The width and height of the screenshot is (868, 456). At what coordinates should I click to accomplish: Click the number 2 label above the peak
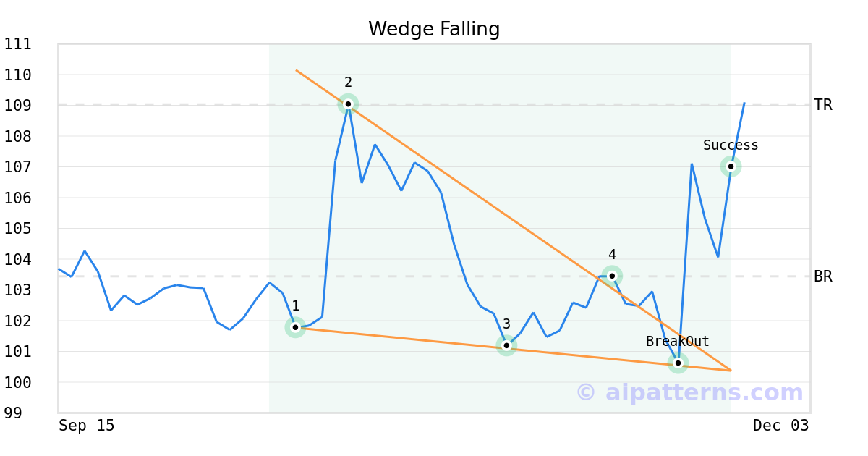pyautogui.click(x=348, y=83)
